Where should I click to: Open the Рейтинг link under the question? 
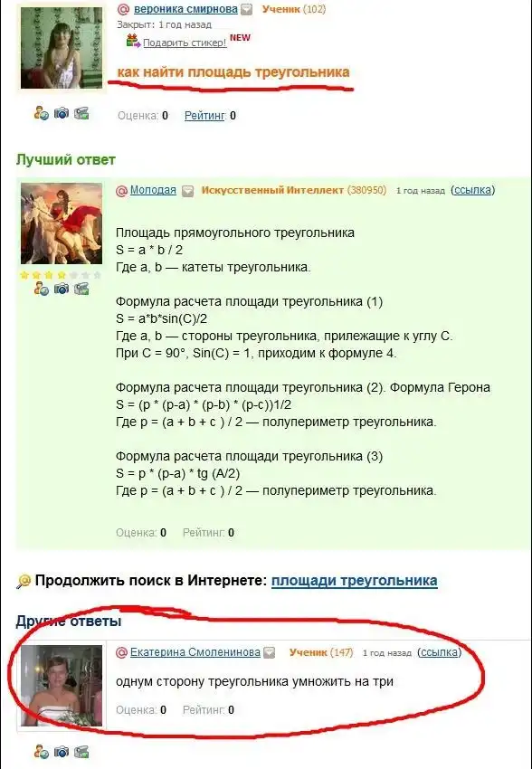pyautogui.click(x=204, y=116)
